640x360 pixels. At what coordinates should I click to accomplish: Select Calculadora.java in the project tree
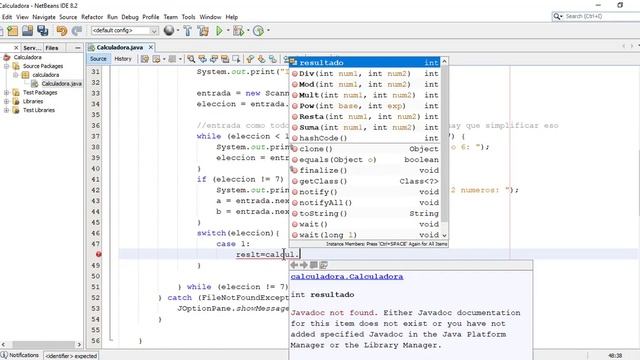(x=61, y=84)
